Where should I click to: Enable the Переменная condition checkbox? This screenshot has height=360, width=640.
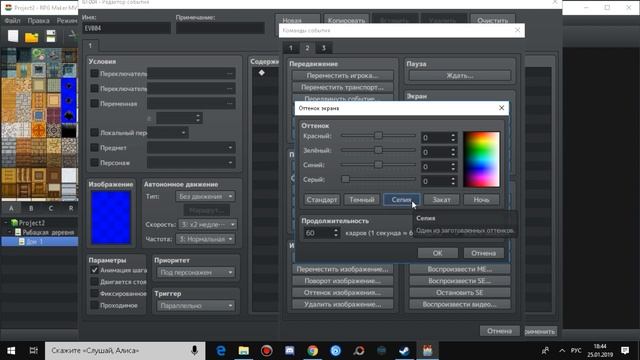point(94,103)
